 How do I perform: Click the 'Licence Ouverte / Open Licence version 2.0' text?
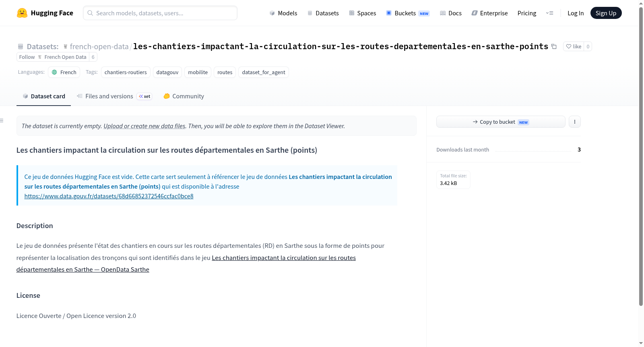coord(76,316)
